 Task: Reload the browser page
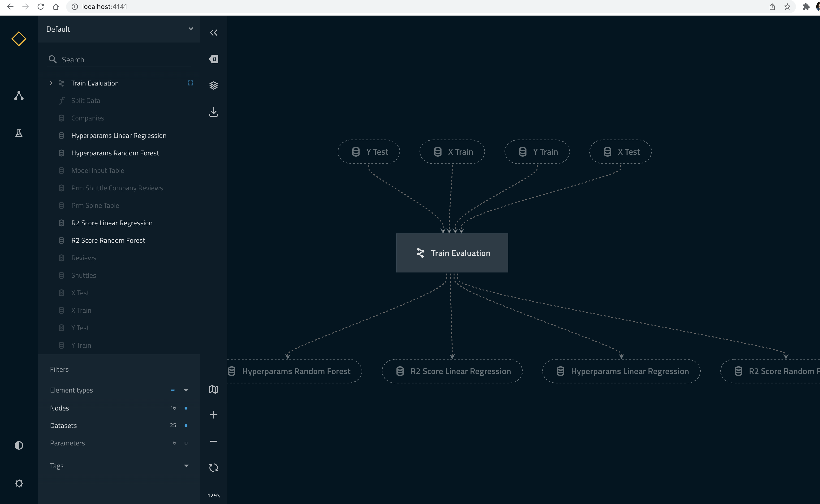(41, 7)
